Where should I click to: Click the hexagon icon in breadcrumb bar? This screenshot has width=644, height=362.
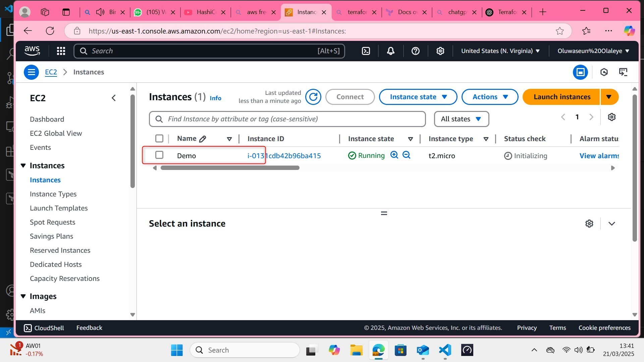coord(604,72)
